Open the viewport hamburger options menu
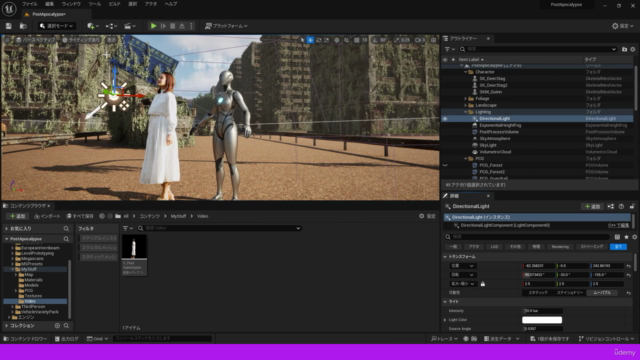Image resolution: width=640 pixels, height=360 pixels. 7,40
